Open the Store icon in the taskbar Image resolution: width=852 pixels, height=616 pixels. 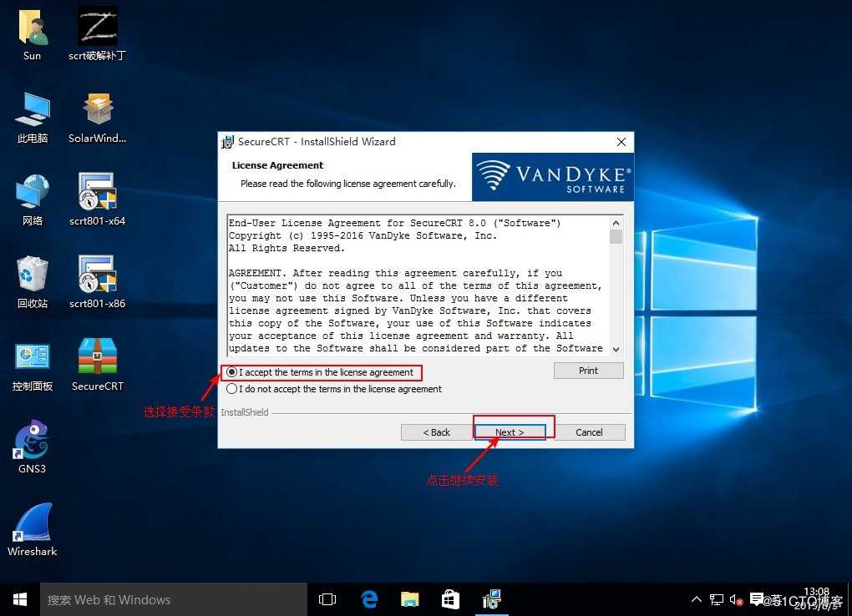coord(450,599)
